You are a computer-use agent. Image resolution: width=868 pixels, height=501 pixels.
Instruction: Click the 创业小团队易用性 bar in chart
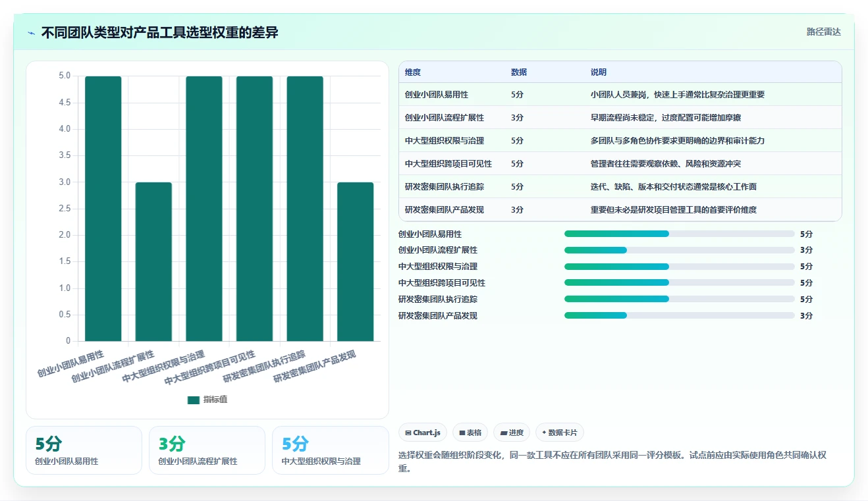(x=103, y=209)
